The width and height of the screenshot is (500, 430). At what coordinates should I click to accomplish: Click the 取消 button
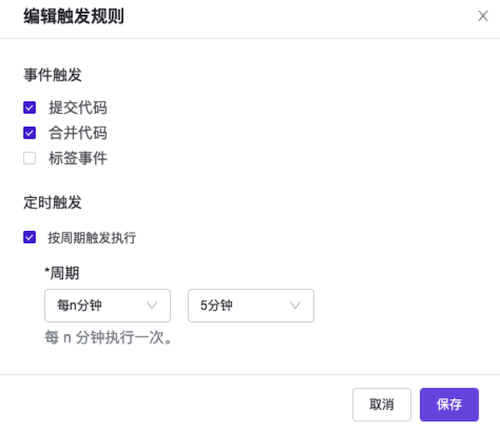[382, 405]
